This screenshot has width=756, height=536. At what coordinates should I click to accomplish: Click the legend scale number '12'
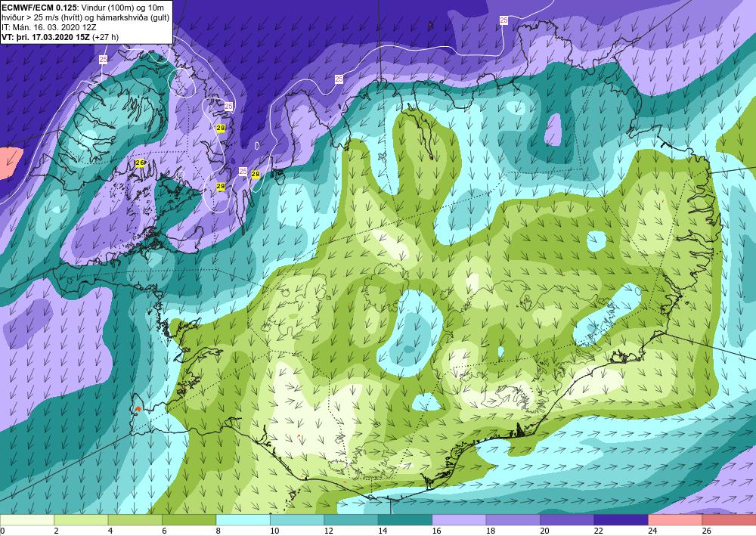[328, 531]
